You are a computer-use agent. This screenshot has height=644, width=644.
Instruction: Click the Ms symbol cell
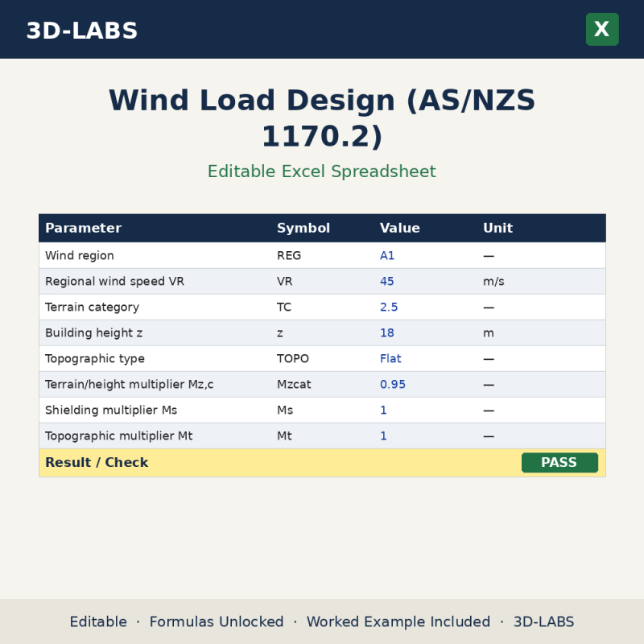(285, 411)
